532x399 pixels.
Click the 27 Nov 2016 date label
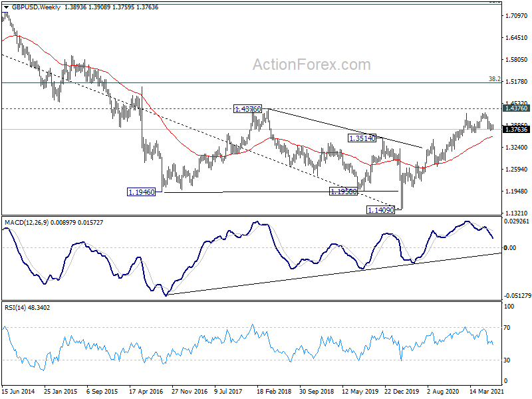pyautogui.click(x=190, y=391)
